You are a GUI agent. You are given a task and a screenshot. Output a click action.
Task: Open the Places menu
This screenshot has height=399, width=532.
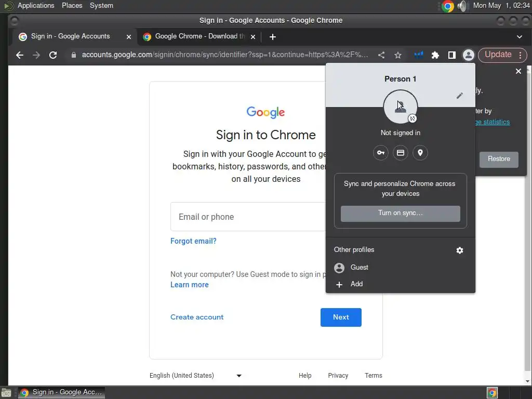click(72, 5)
